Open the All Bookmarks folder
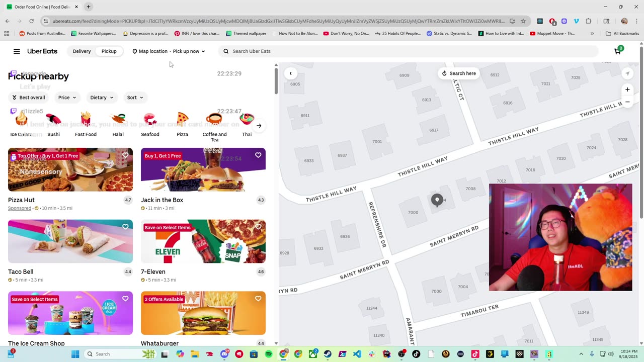This screenshot has height=362, width=644. (x=622, y=34)
